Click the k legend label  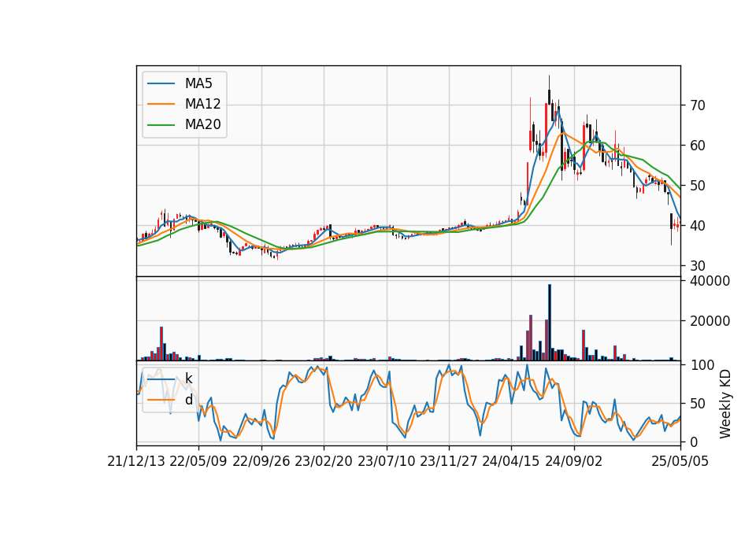(x=188, y=379)
